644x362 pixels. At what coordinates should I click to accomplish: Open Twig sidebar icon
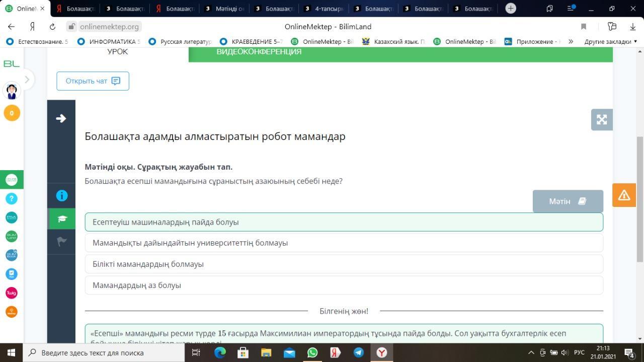(12, 293)
